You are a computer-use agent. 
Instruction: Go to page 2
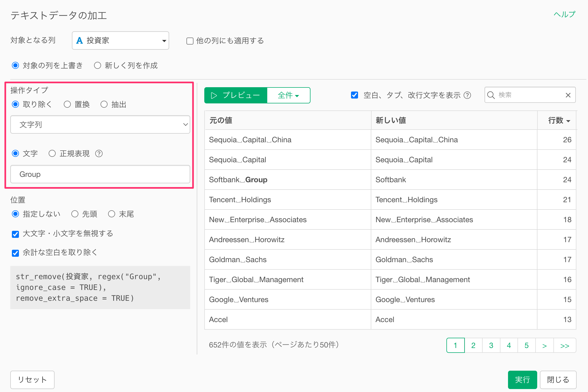coord(473,345)
